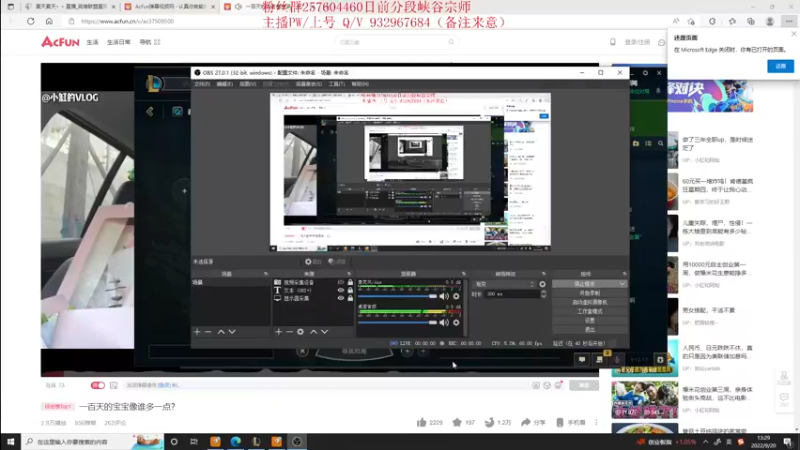This screenshot has height=450, width=800.
Task: Pop out the 混音器 dock panel icon
Action: 463,274
